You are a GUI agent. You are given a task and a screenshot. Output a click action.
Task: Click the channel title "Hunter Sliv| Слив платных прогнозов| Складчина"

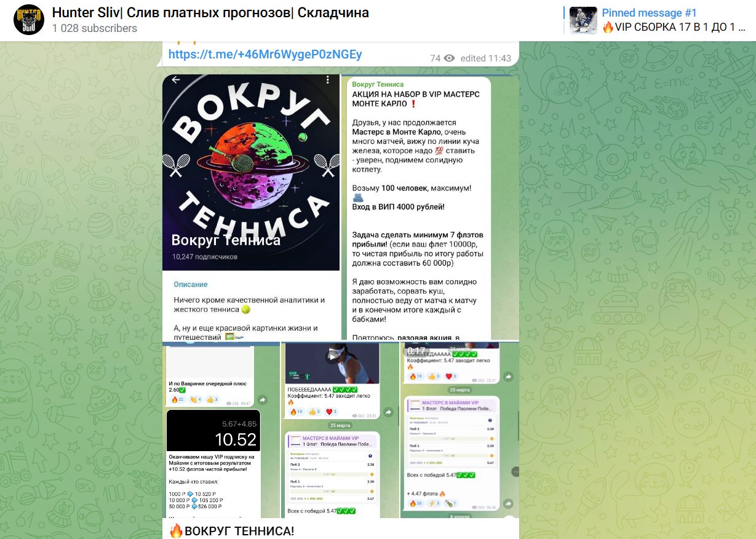click(x=210, y=12)
